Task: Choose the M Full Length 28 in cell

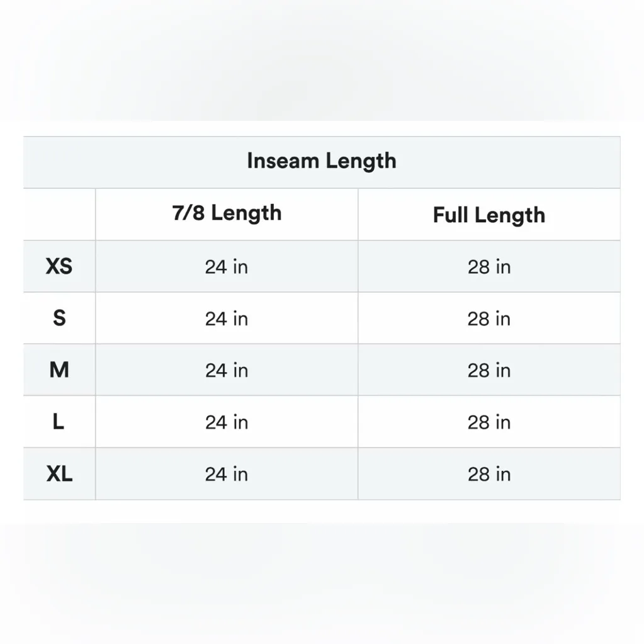Action: 489,370
